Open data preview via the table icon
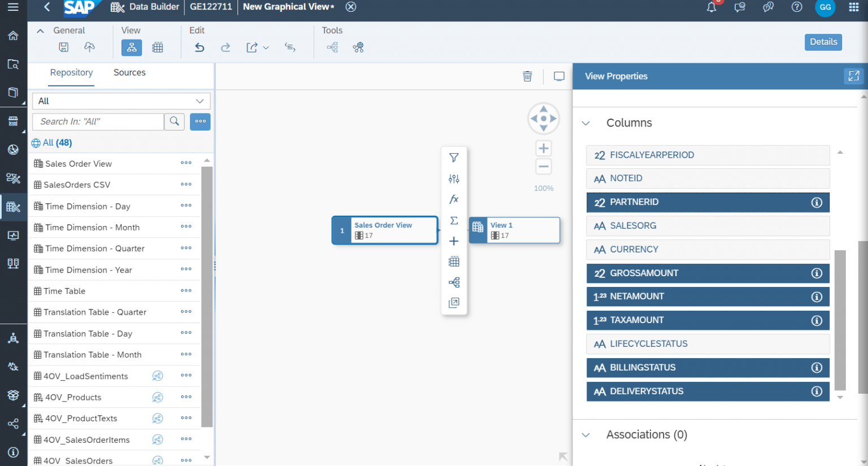The height and width of the screenshot is (466, 868). pos(454,261)
